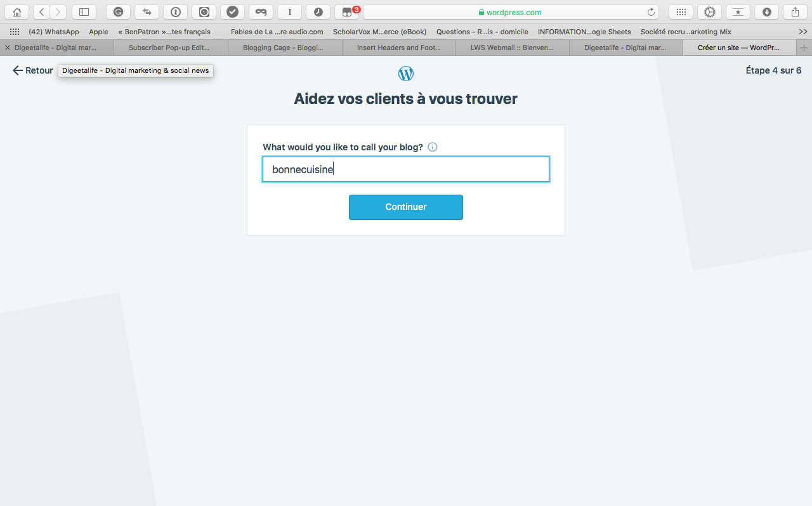Open the INFORMATION Google Sheets bookmark
Screen dimensions: 812x506
584,32
